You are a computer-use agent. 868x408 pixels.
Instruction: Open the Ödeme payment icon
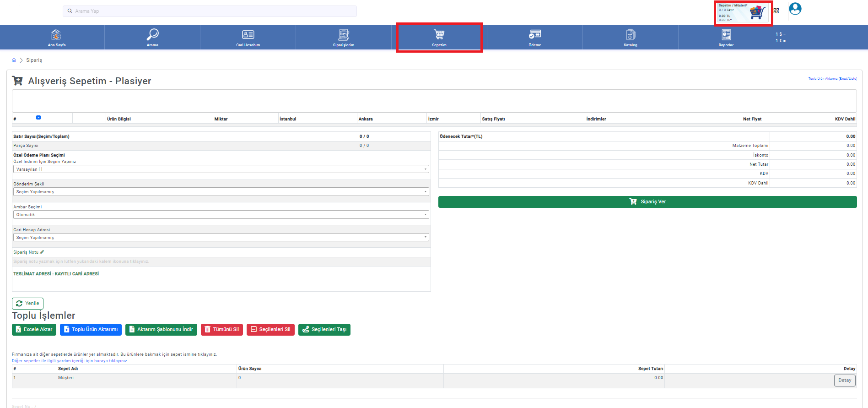pos(534,35)
